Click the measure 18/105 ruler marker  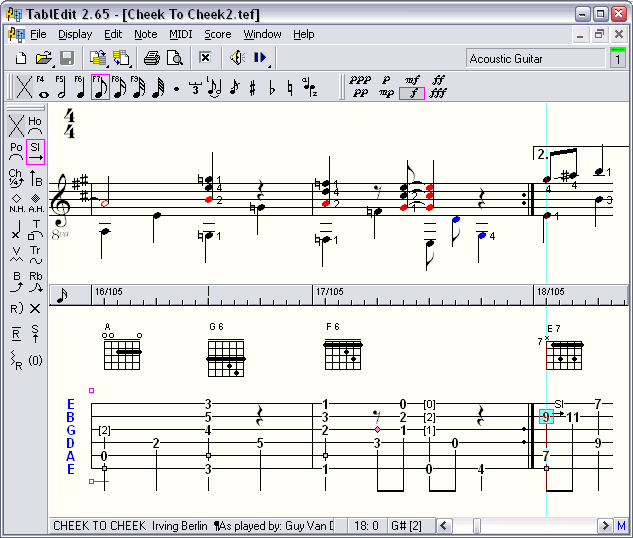pos(551,291)
